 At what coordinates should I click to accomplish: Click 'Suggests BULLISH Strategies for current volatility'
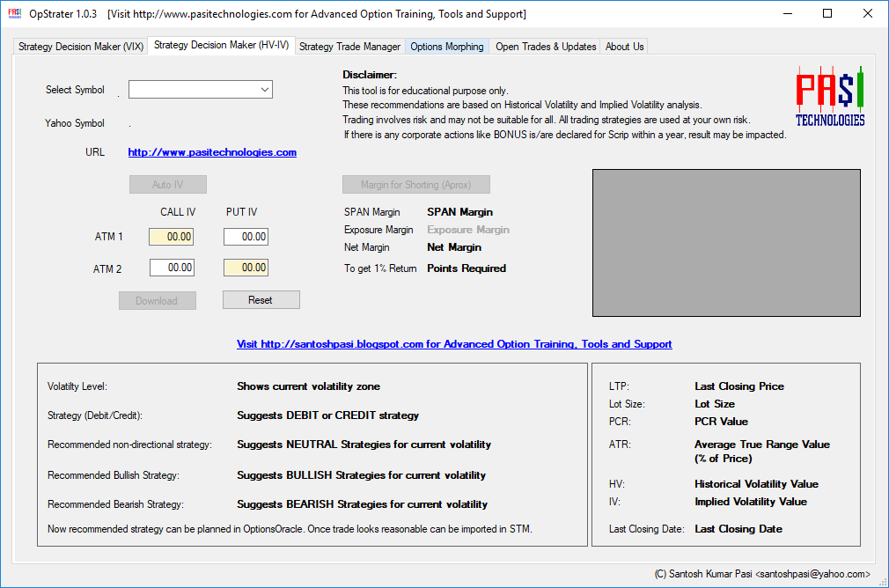coord(361,475)
